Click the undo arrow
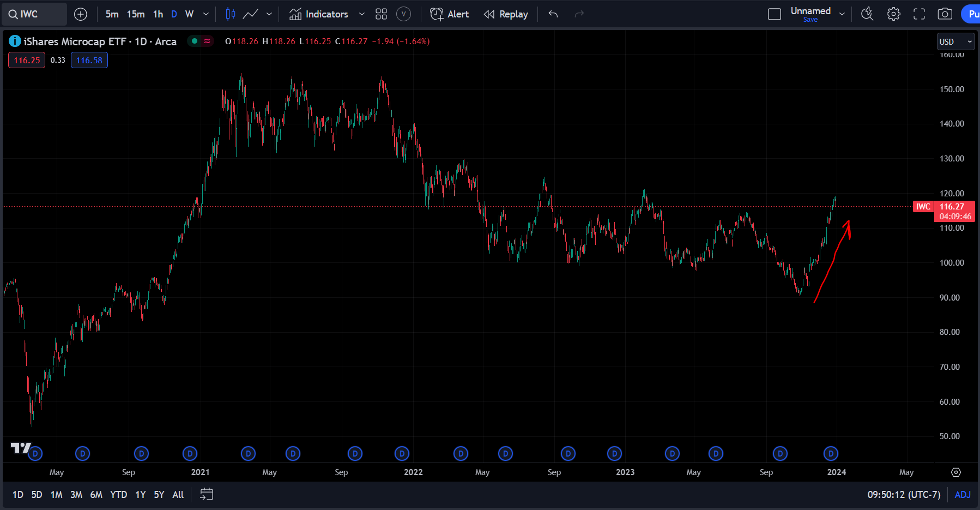The image size is (980, 510). [x=553, y=14]
